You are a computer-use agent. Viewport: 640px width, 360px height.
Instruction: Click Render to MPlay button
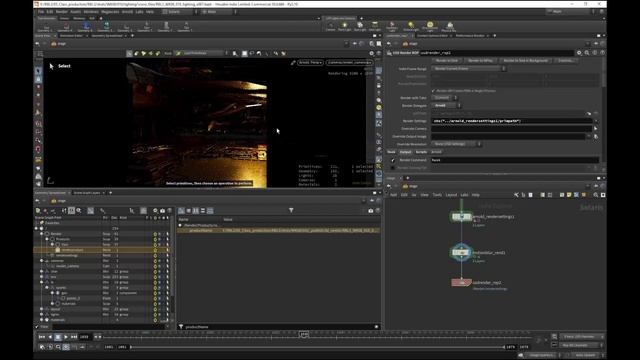[x=480, y=60]
